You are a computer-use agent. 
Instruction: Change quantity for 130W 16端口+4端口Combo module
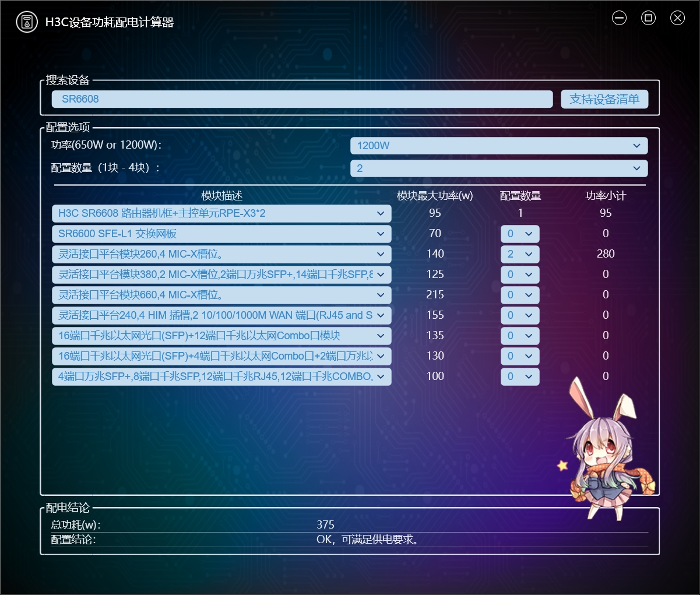coord(520,356)
